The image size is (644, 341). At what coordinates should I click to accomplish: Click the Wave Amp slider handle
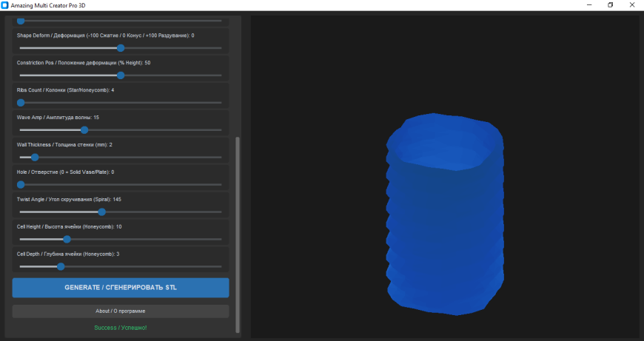(84, 130)
